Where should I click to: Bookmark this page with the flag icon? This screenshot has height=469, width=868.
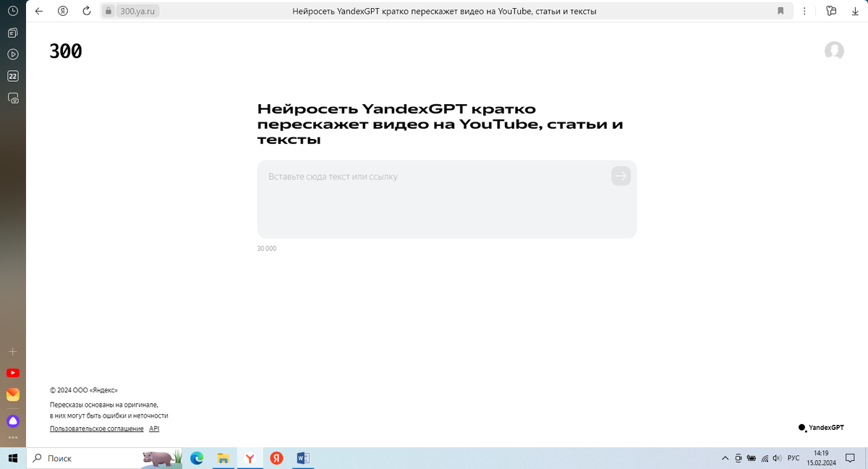(780, 11)
